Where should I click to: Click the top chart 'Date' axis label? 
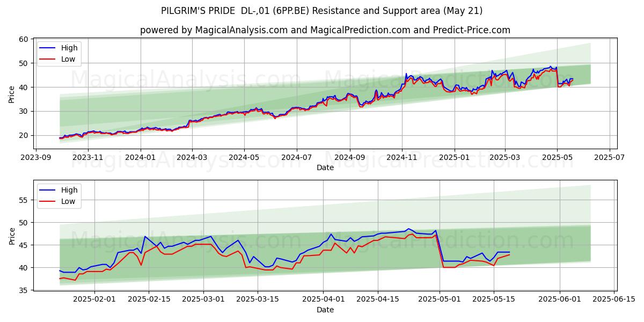click(x=325, y=167)
